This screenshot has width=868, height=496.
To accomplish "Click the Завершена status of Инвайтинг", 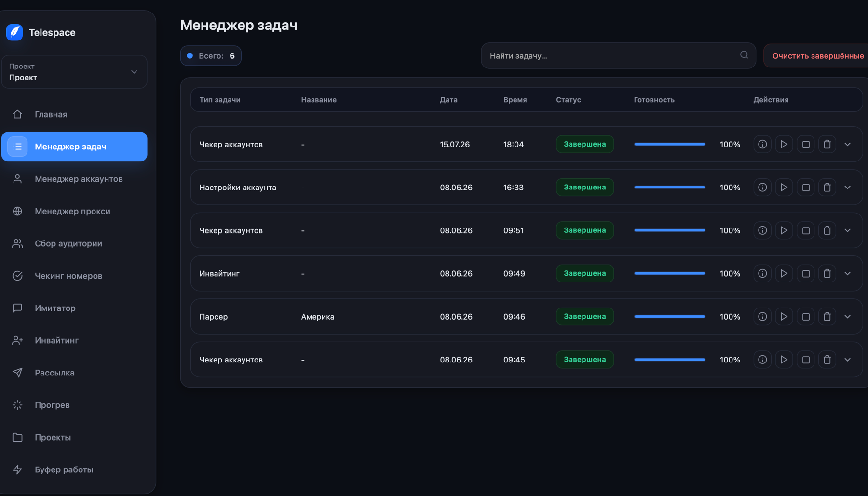I will click(x=585, y=273).
